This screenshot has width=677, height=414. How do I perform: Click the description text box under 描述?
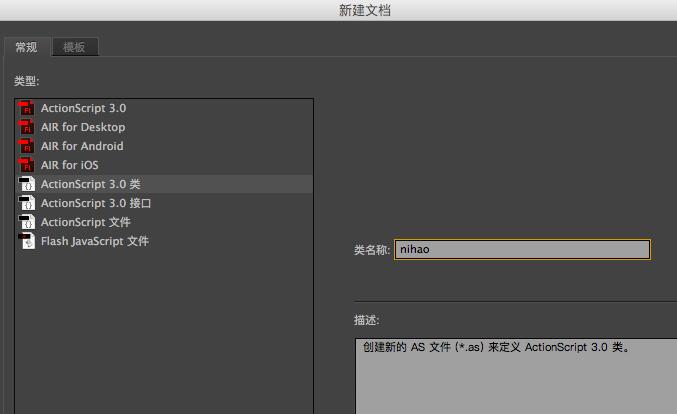[516, 376]
